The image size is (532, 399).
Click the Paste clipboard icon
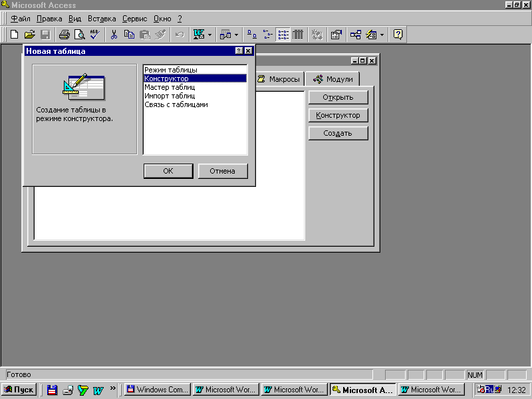(x=145, y=35)
